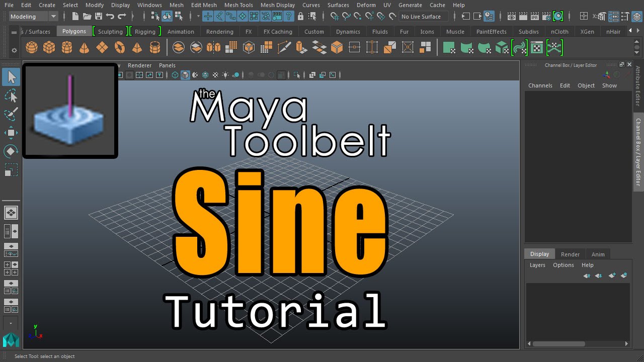Viewport: 644px width, 362px height.
Task: Open the Channels menu in Channel Box
Action: 540,85
